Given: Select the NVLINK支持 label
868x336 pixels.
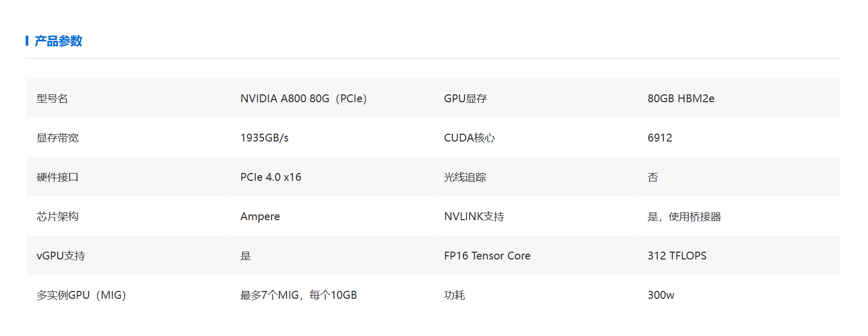Looking at the screenshot, I should click(474, 216).
